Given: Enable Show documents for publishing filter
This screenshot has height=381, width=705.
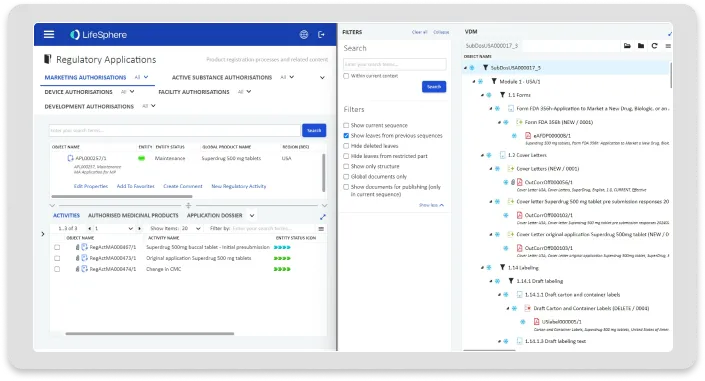Looking at the screenshot, I should (x=346, y=187).
